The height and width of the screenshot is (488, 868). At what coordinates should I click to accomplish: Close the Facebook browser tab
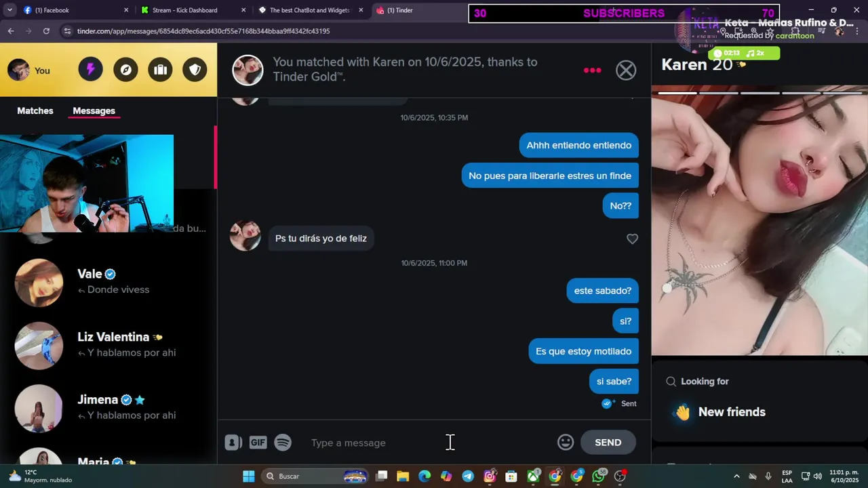coord(126,10)
